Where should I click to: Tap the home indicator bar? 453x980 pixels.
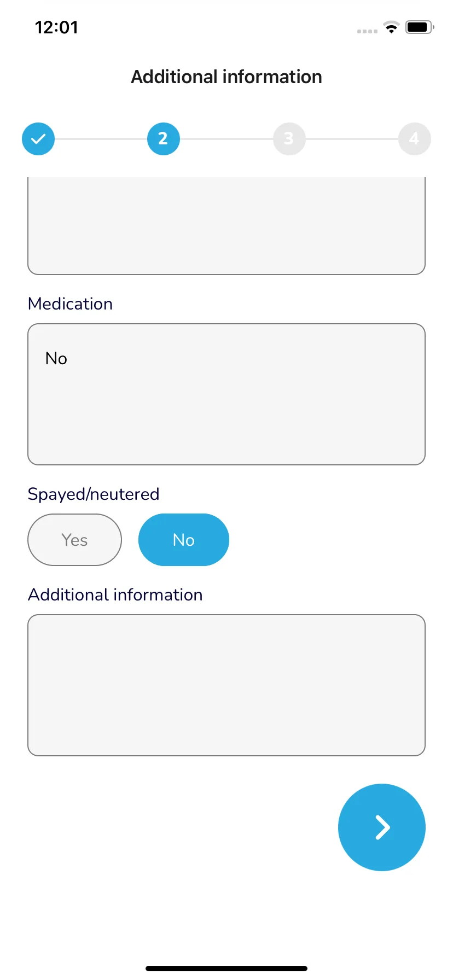click(x=226, y=968)
